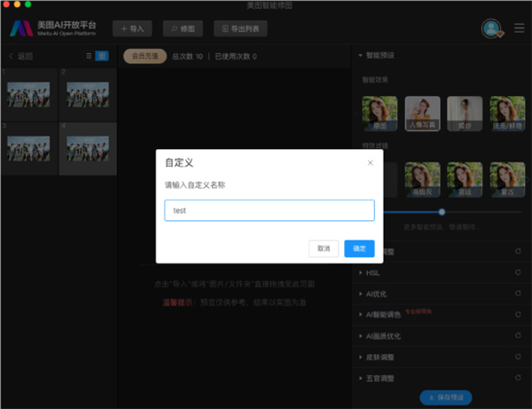This screenshot has width=532, height=409.
Task: Click the 导入 import toolbar button
Action: (131, 28)
